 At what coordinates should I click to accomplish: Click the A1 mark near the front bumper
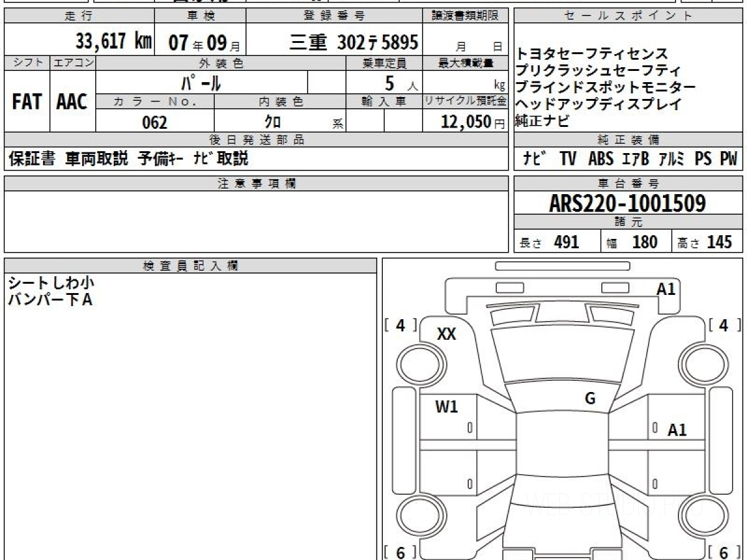point(666,289)
